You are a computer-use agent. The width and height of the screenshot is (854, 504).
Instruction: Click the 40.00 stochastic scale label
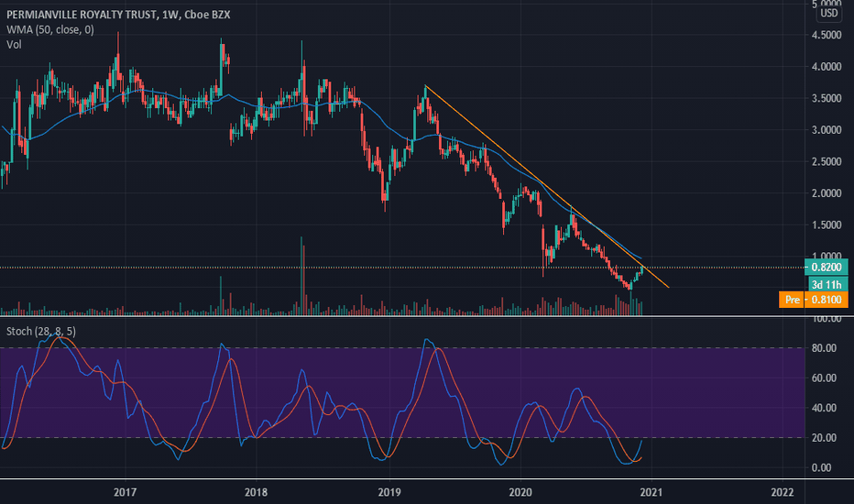824,408
